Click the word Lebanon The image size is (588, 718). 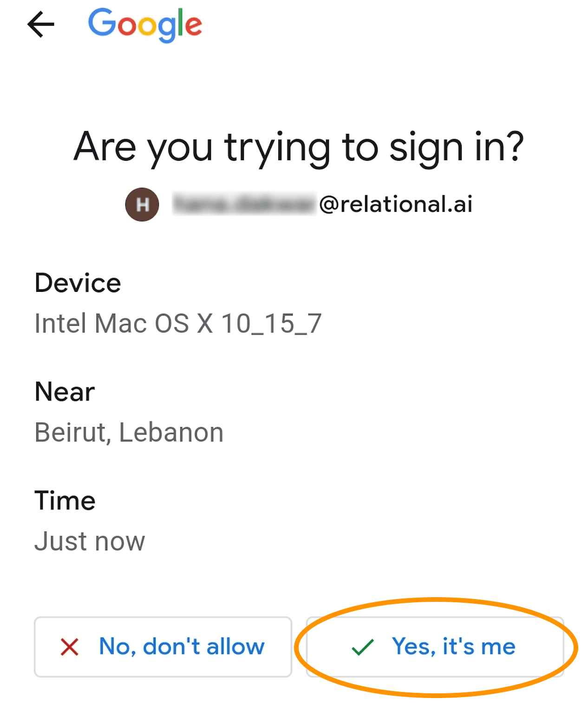[x=171, y=433]
